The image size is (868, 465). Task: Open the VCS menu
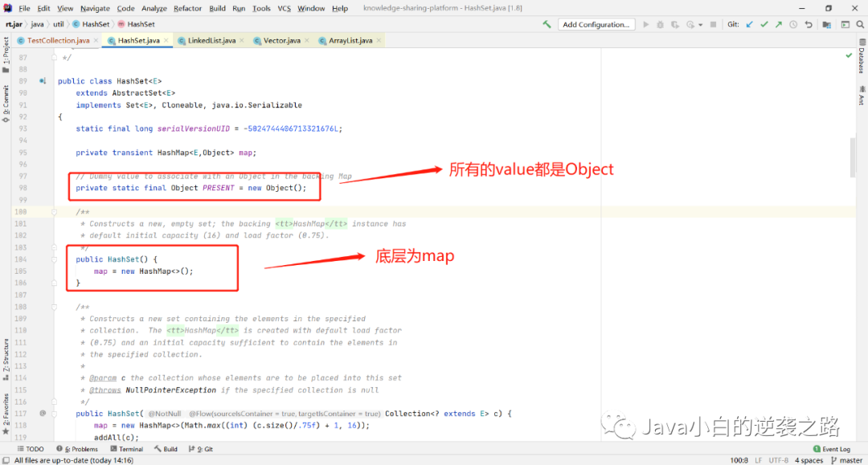(284, 8)
